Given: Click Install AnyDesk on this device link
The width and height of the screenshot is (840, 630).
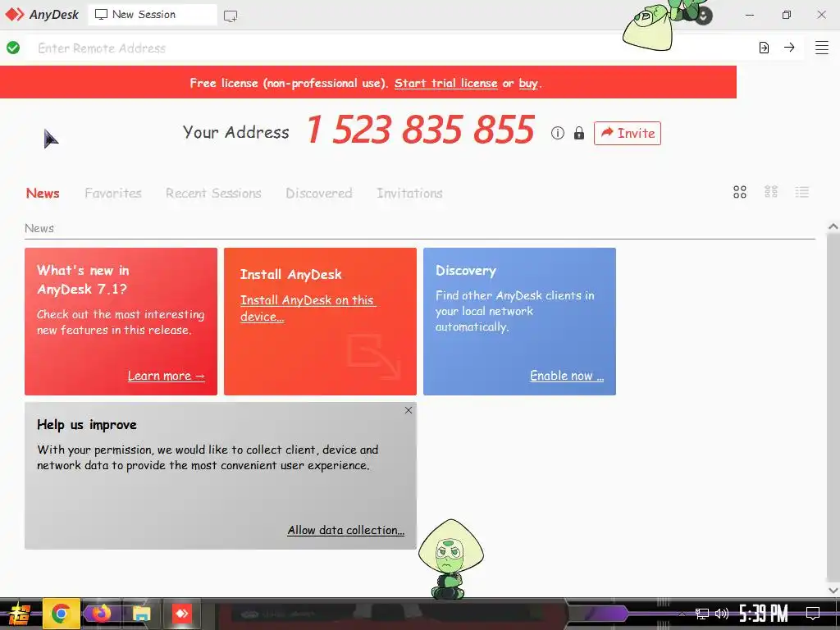Looking at the screenshot, I should [x=308, y=308].
